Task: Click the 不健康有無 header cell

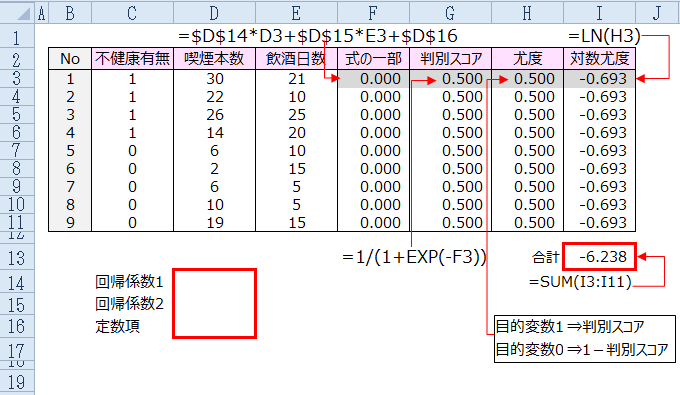Action: pyautogui.click(x=132, y=59)
